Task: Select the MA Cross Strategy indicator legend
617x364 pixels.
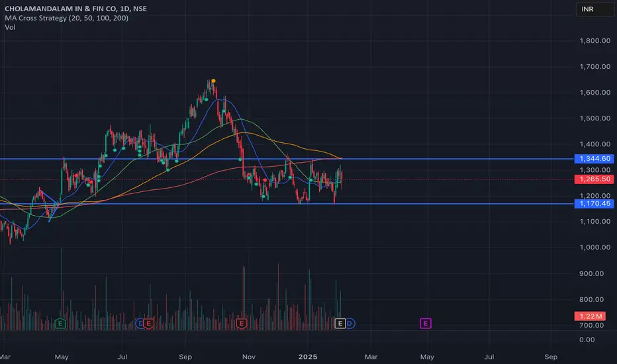Action: [x=66, y=18]
